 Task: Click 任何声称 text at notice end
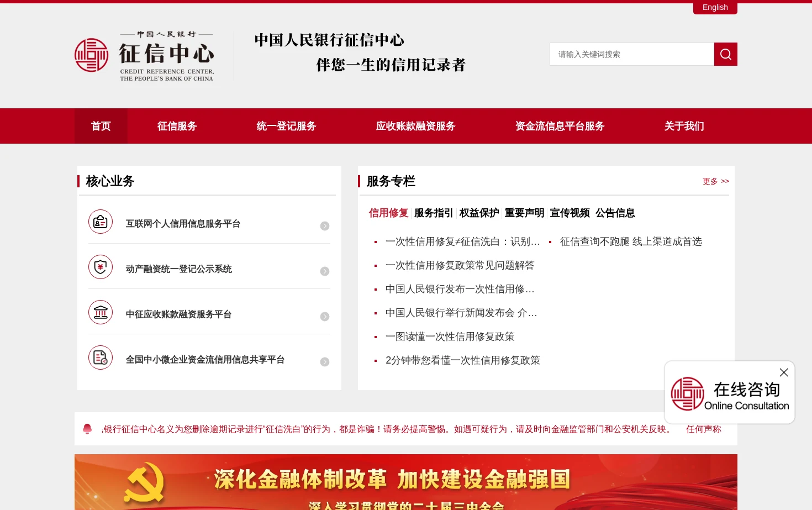click(704, 429)
